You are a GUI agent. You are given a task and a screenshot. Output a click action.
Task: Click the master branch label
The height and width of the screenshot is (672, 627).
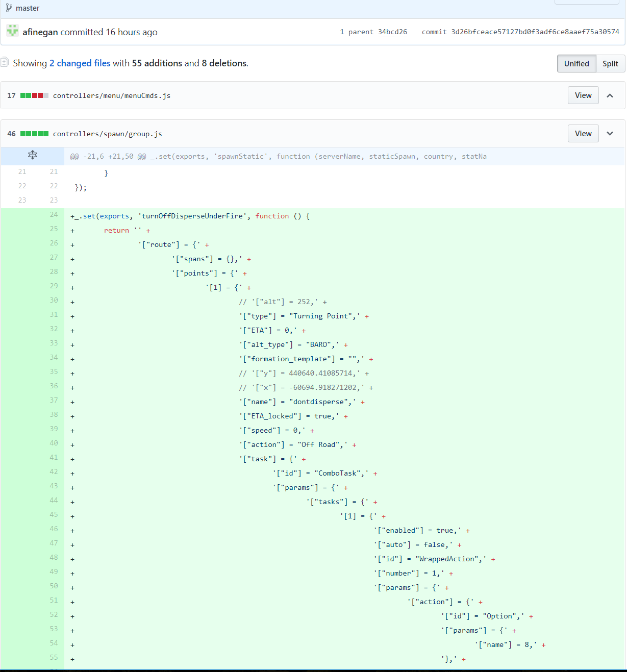28,8
